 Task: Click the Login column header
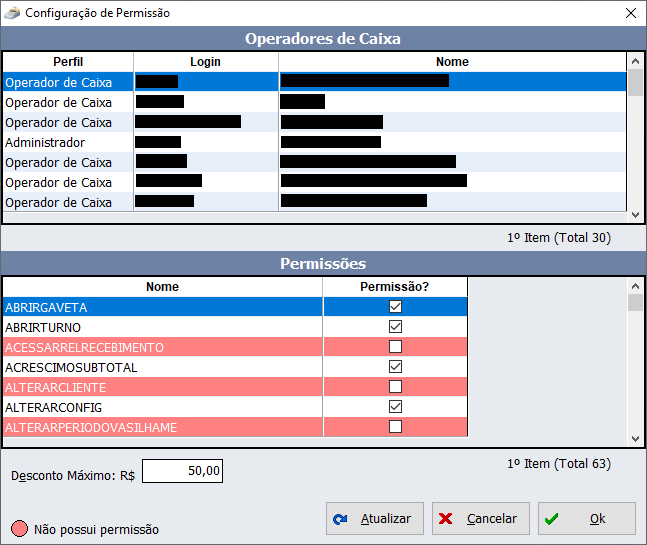[205, 62]
